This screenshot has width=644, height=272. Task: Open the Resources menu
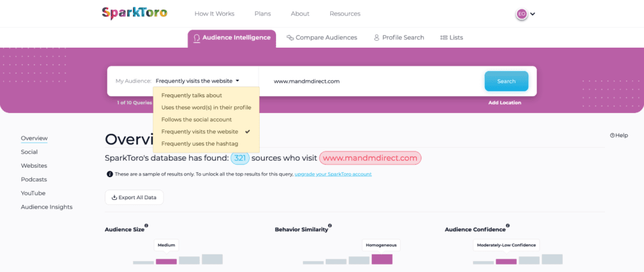pos(345,14)
